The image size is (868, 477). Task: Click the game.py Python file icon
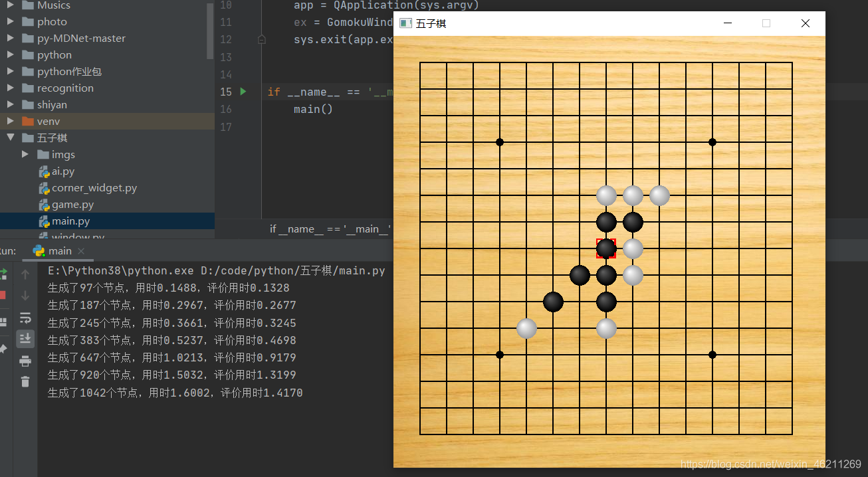click(44, 205)
